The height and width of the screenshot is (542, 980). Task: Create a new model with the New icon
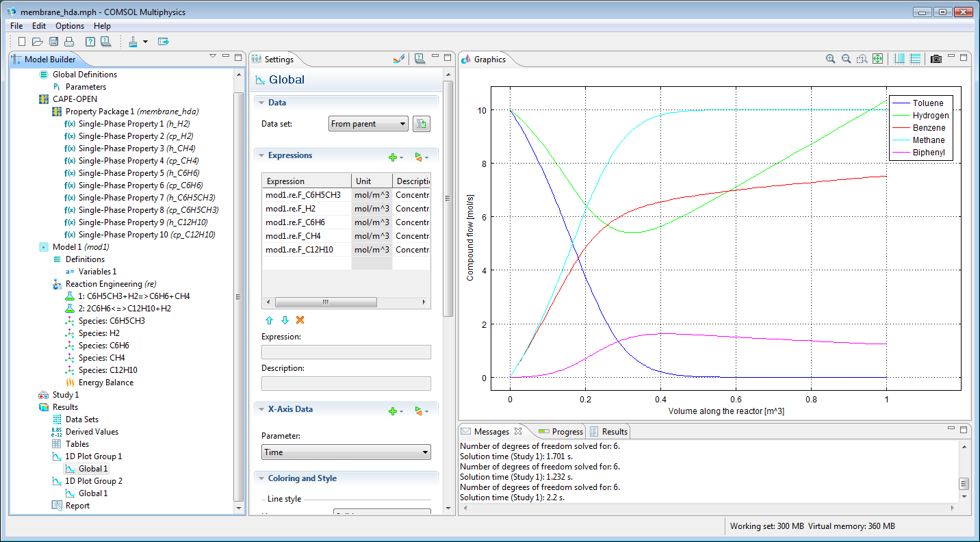coord(21,42)
